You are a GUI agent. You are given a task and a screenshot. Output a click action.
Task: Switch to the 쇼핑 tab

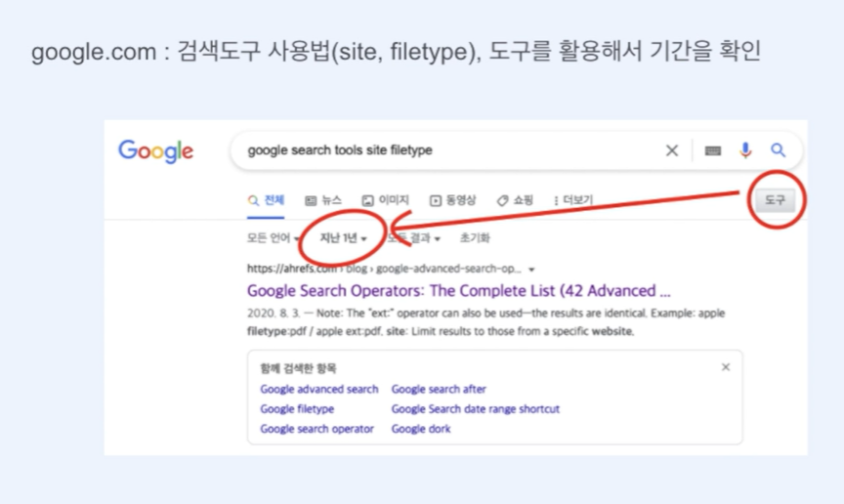point(515,200)
